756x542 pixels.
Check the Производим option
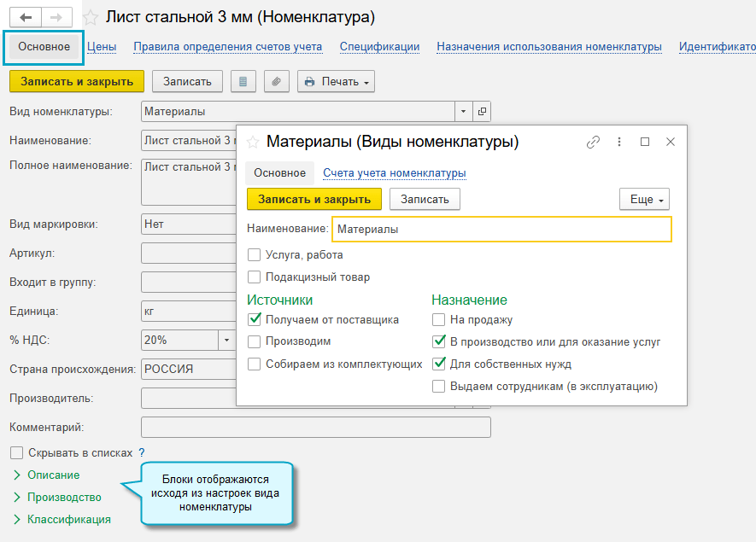[254, 341]
